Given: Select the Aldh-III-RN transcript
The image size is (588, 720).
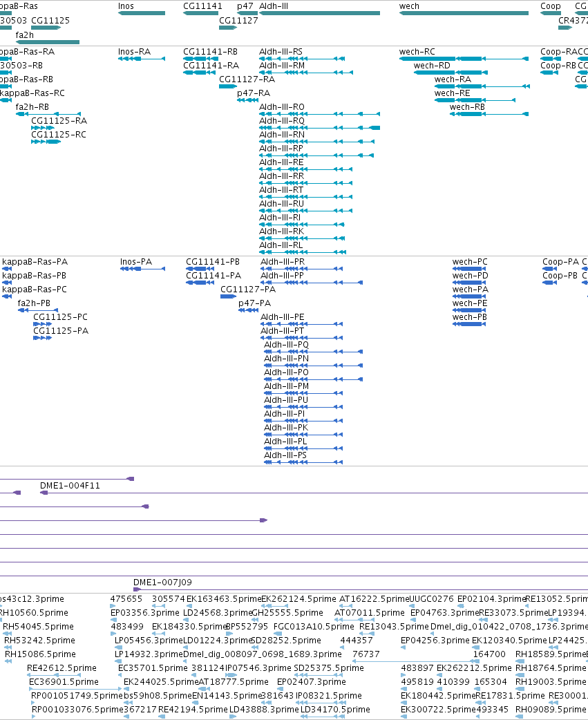Looking at the screenshot, I should 316,142.
